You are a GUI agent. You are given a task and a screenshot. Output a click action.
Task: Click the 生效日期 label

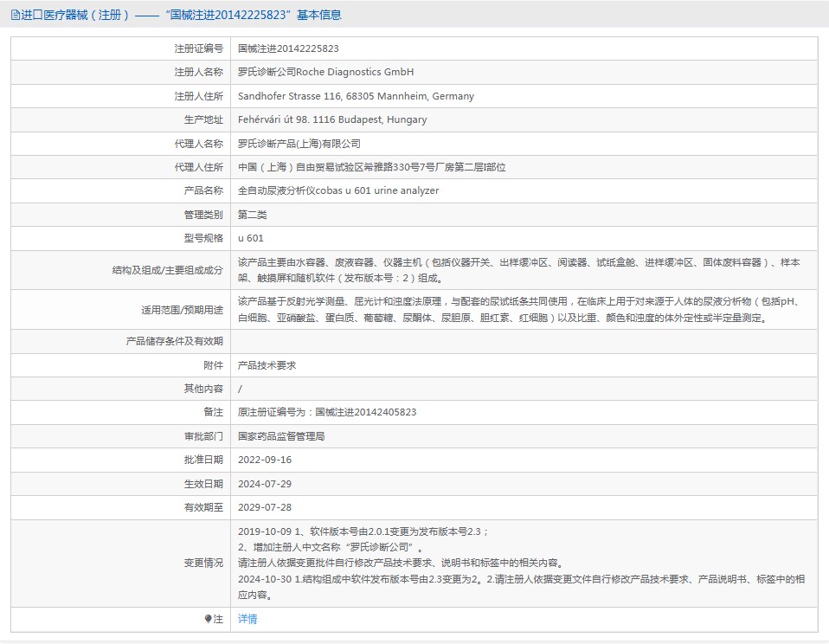pos(203,484)
